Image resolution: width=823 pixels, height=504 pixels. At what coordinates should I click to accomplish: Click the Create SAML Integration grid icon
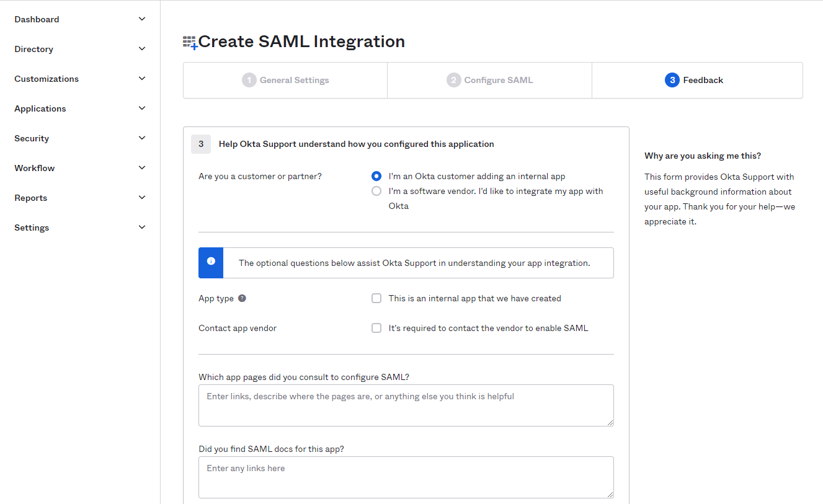pyautogui.click(x=190, y=42)
